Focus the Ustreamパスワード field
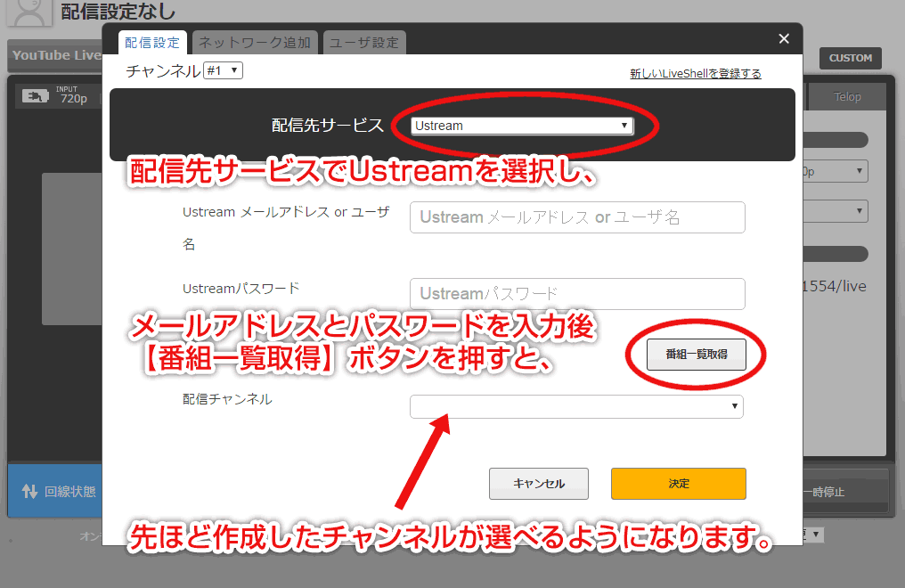The width and height of the screenshot is (905, 588). pyautogui.click(x=577, y=294)
